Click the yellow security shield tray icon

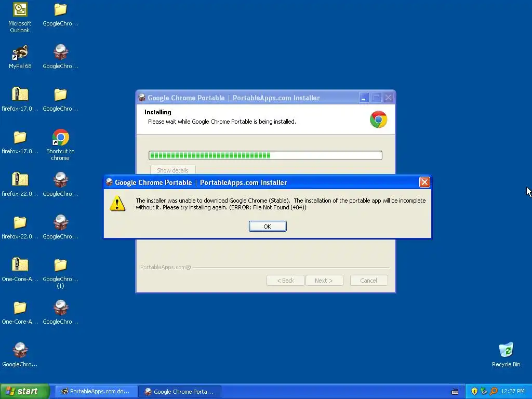click(x=474, y=391)
